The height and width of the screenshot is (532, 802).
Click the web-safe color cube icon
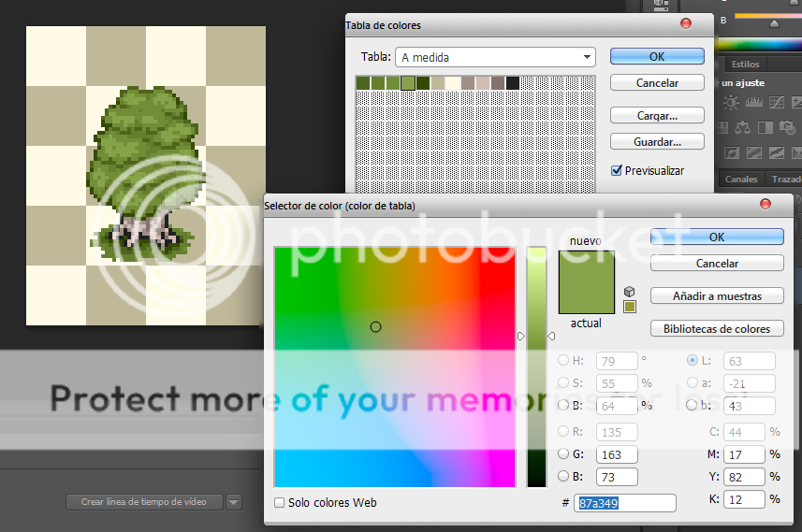pyautogui.click(x=630, y=291)
